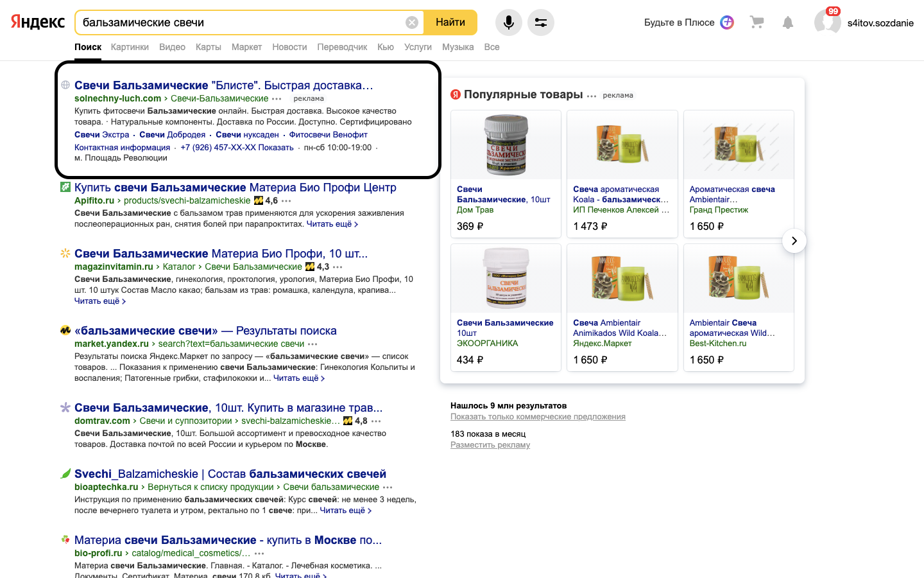Open the 369 ₽ Свечи Бальзамические product thumbnail
The width and height of the screenshot is (924, 578).
pos(506,145)
